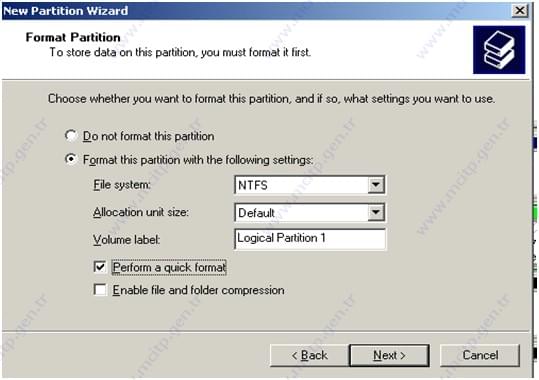Click the Enable file and folder compression label
Viewport: 539px width, 380px height.
[198, 290]
